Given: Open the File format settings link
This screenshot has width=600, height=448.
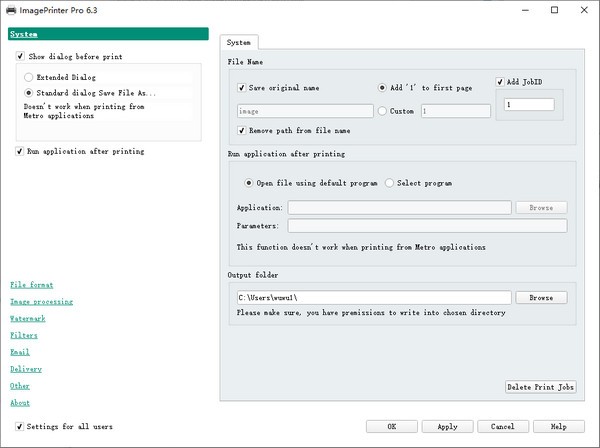Looking at the screenshot, I should [32, 284].
